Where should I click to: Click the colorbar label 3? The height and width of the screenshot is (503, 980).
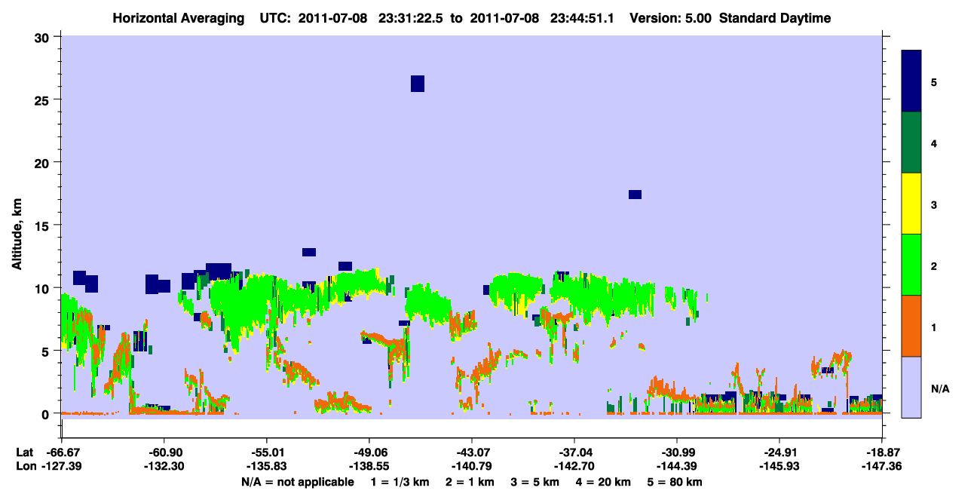click(x=933, y=204)
